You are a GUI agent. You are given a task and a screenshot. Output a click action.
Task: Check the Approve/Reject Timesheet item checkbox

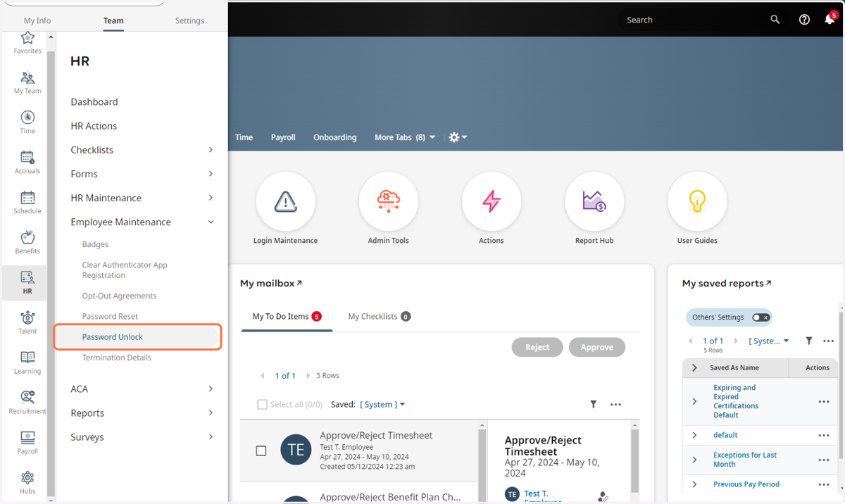261,451
